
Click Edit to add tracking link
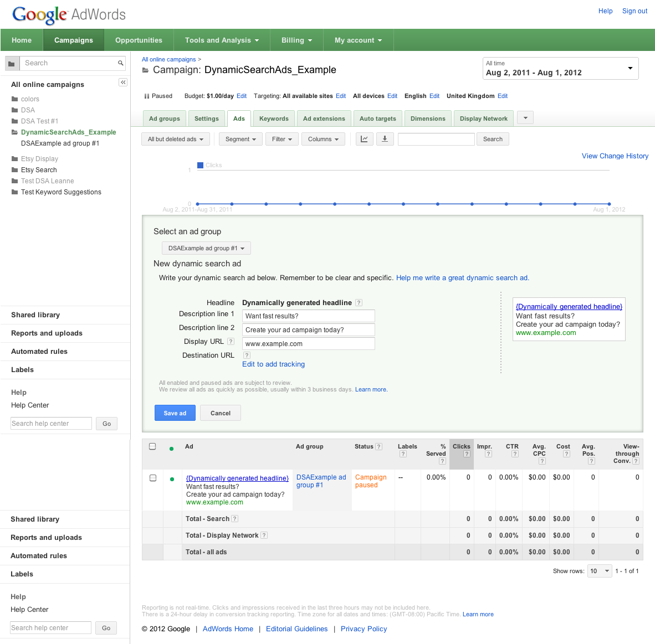(x=274, y=364)
